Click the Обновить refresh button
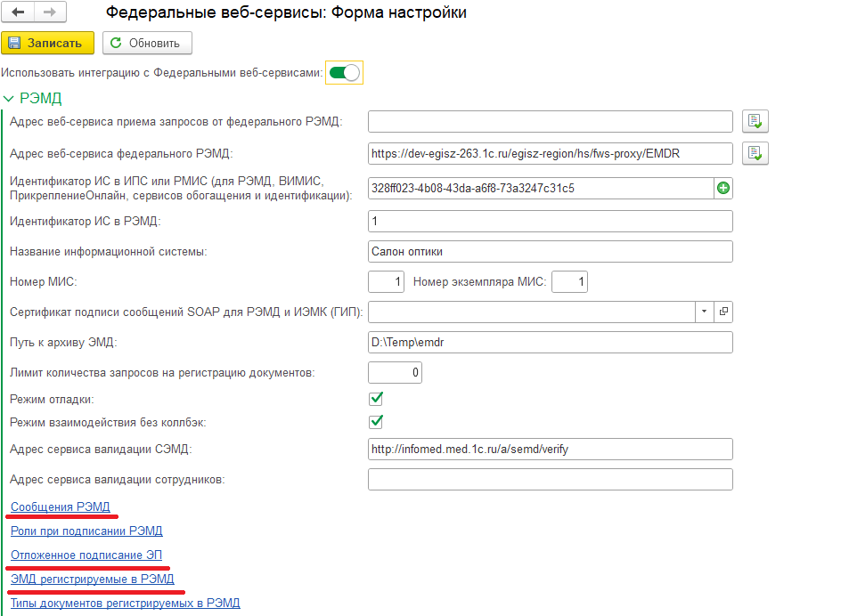 pyautogui.click(x=147, y=43)
